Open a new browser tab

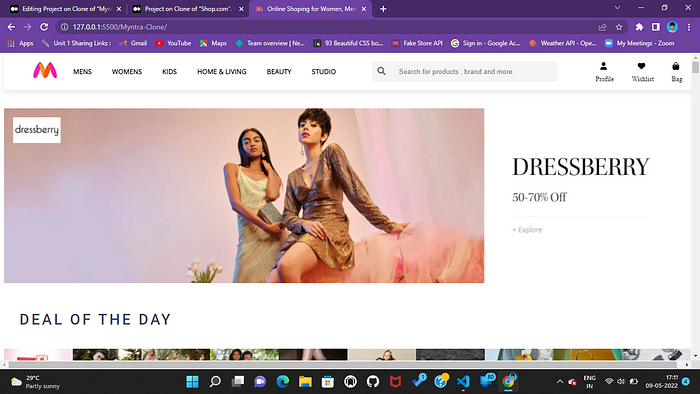tap(383, 9)
